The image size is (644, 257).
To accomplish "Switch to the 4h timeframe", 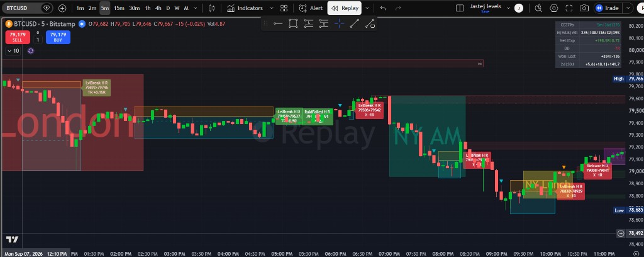I will point(158,8).
